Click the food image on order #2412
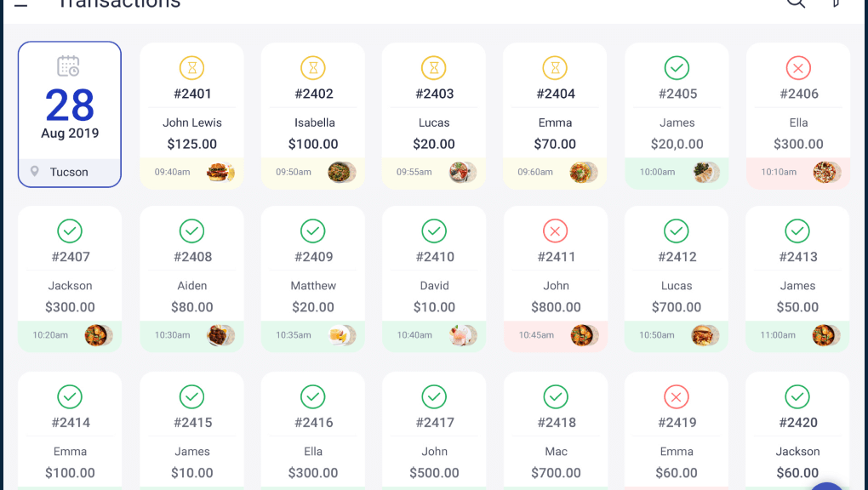The width and height of the screenshot is (868, 490). [705, 335]
